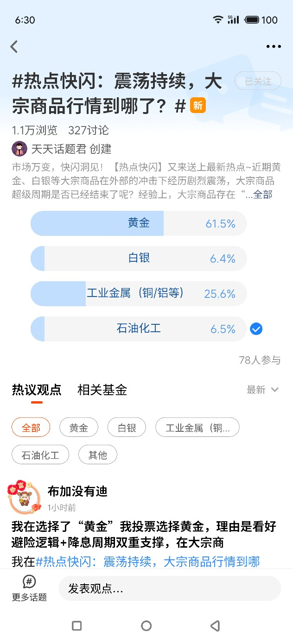Tap the 发表观点 input field
The height and width of the screenshot is (644, 293).
pyautogui.click(x=170, y=589)
